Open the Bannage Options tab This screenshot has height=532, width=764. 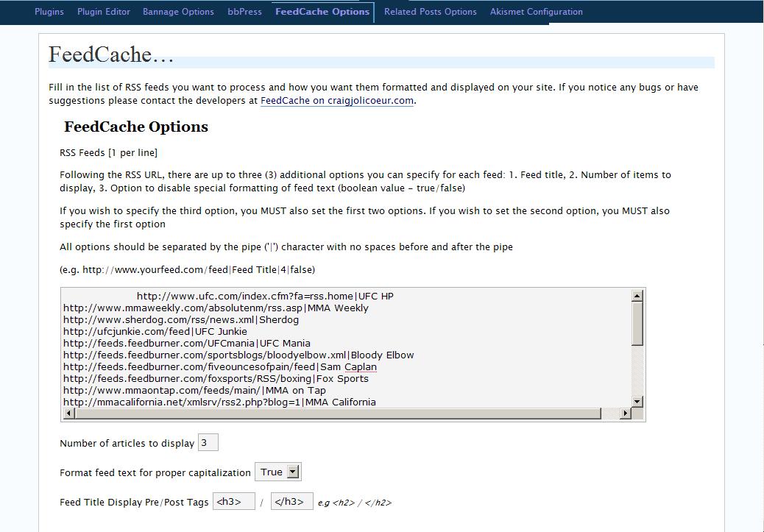point(178,12)
